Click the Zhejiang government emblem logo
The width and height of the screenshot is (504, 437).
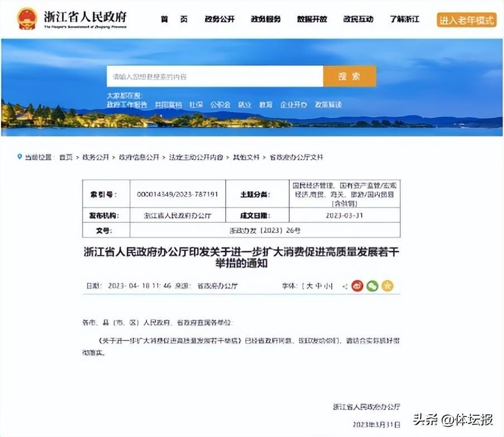[27, 18]
